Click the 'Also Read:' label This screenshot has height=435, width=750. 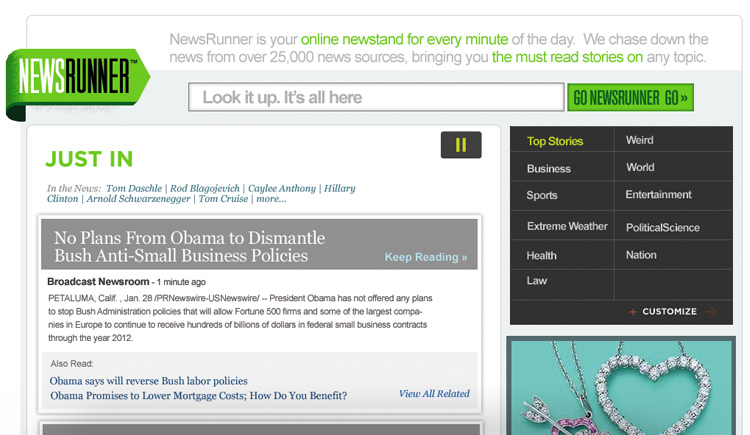pyautogui.click(x=72, y=364)
